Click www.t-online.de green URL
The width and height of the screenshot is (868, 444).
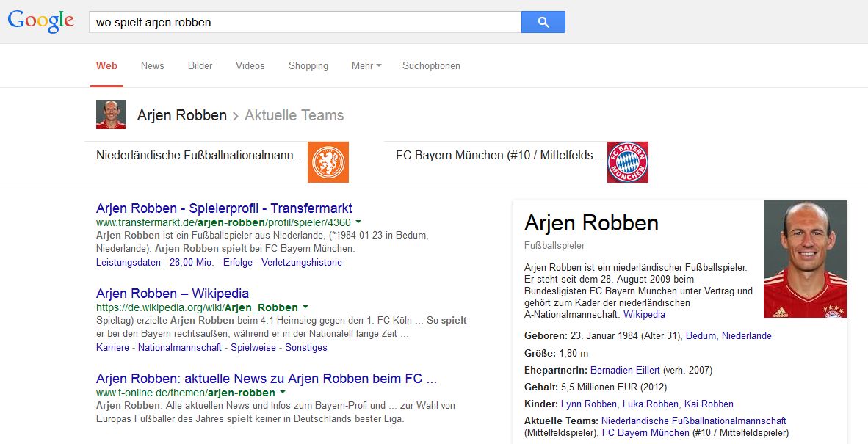(186, 393)
